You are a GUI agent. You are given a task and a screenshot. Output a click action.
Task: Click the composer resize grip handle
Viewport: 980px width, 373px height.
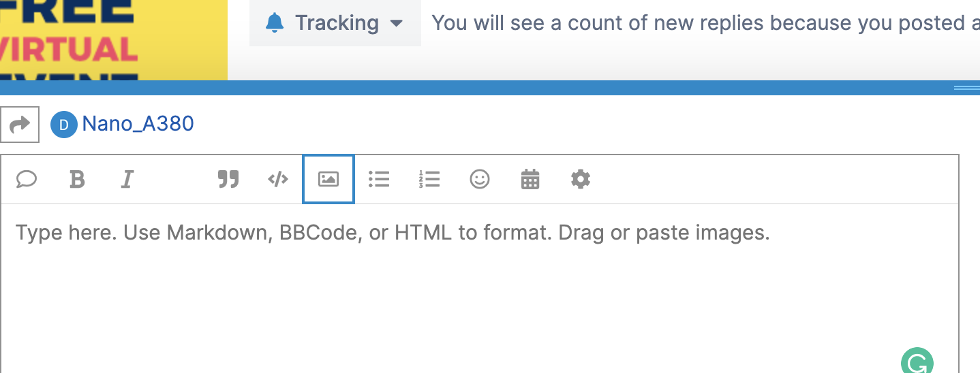[x=966, y=88]
